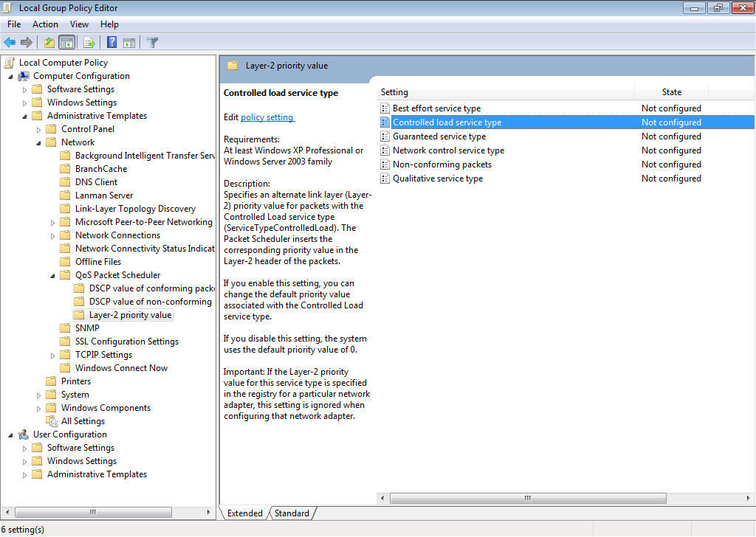
Task: Expand the TCPIP Settings tree node
Action: point(52,355)
